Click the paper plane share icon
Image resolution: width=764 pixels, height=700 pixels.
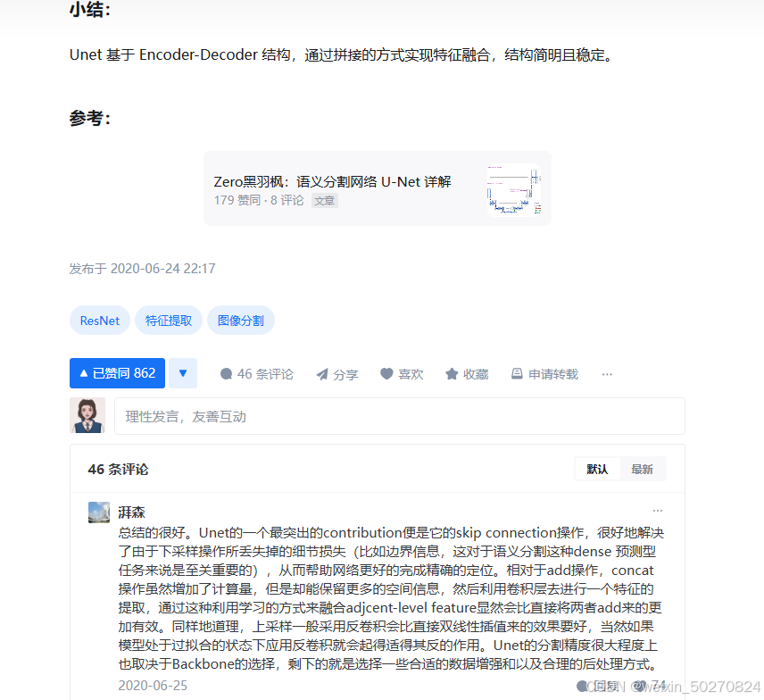[322, 374]
